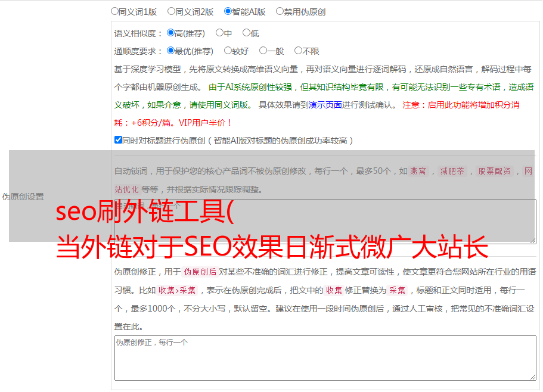Open the 演示页面 link

(x=325, y=105)
